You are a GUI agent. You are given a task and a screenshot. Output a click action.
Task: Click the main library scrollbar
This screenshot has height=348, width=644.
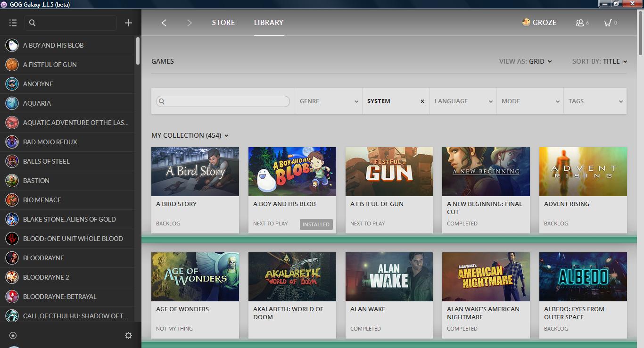click(x=641, y=33)
